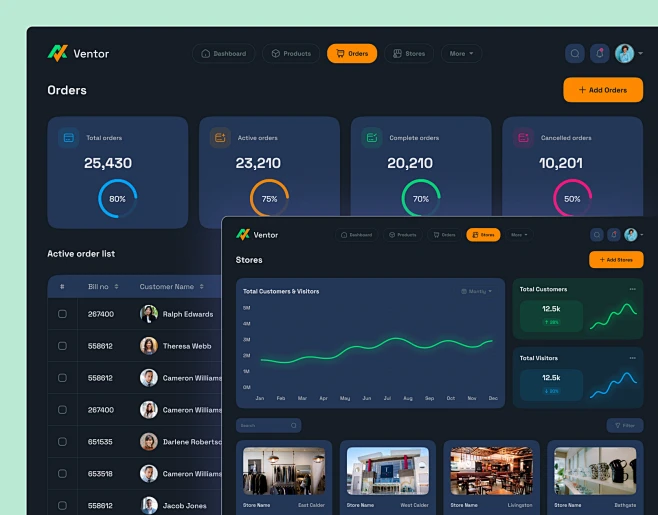Viewport: 658px width, 515px height.
Task: Click the Filter button in Stores window
Action: tap(624, 426)
